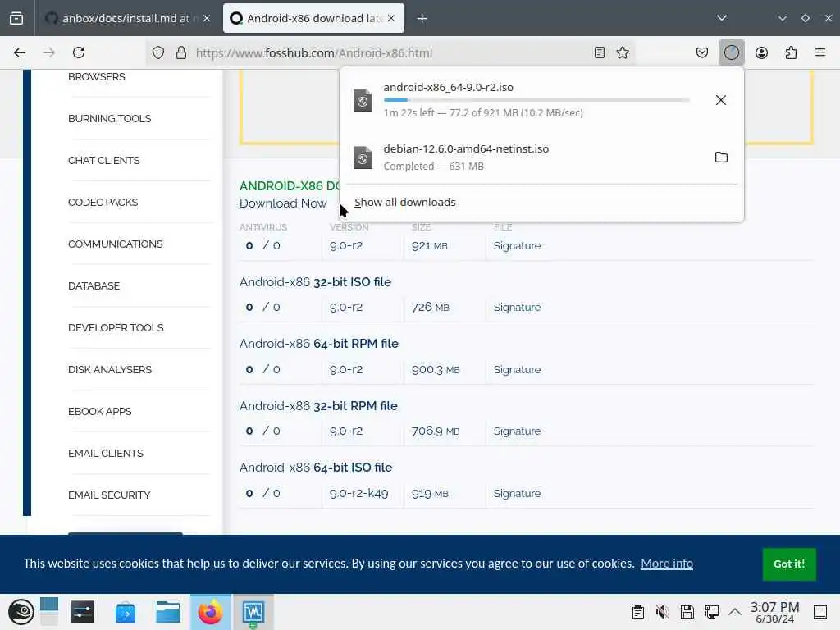Open Firefox View from the tab bar

pos(16,18)
